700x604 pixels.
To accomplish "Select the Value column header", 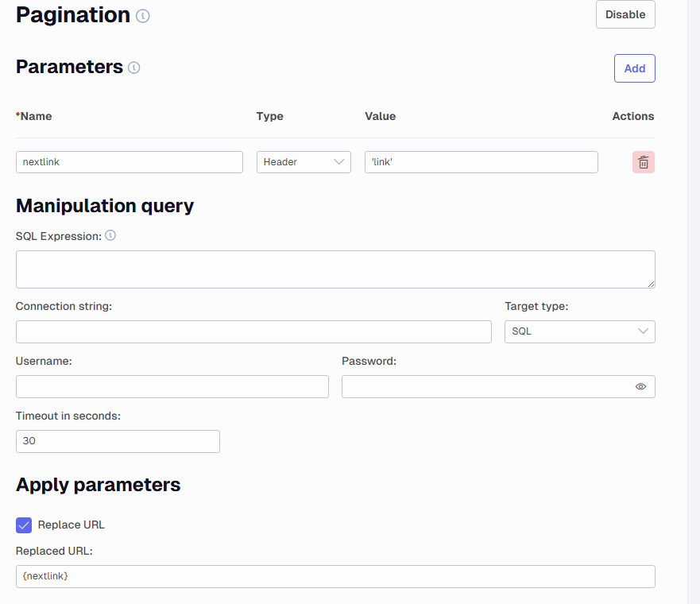I will (381, 116).
